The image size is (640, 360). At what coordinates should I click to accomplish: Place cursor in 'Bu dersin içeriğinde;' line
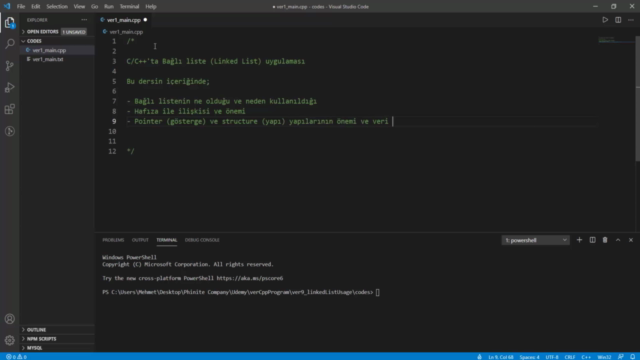[x=168, y=81]
